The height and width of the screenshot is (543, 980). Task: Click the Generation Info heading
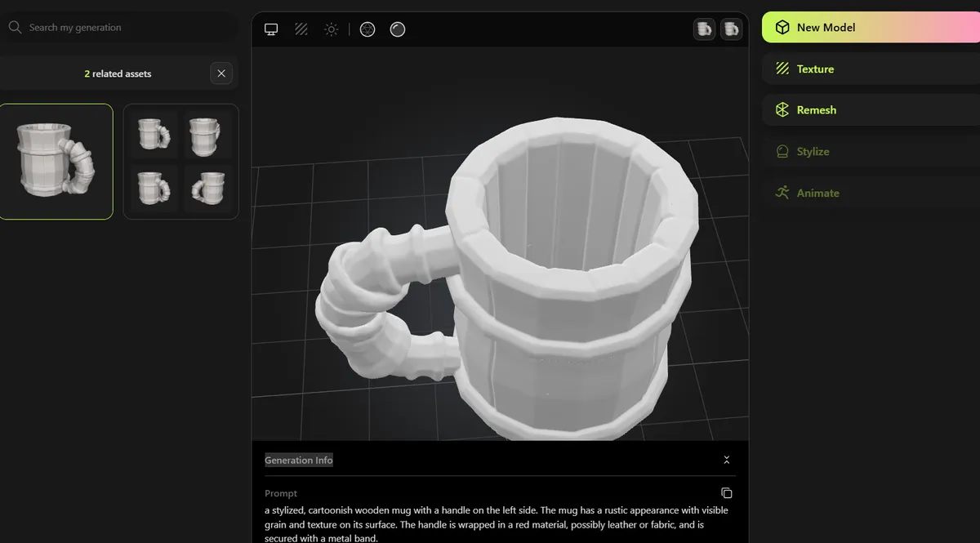point(299,461)
